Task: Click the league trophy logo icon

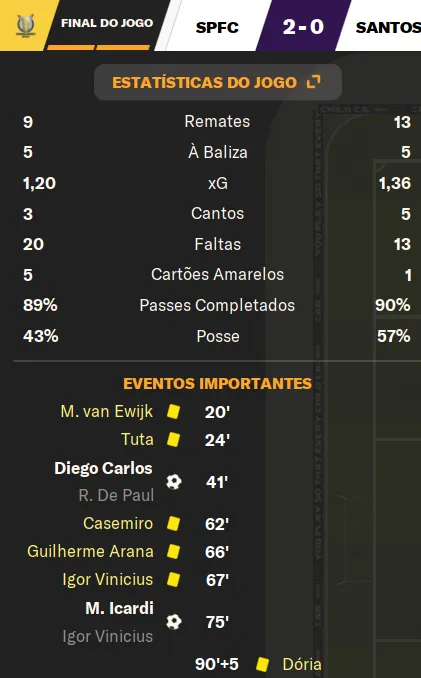Action: click(x=25, y=26)
